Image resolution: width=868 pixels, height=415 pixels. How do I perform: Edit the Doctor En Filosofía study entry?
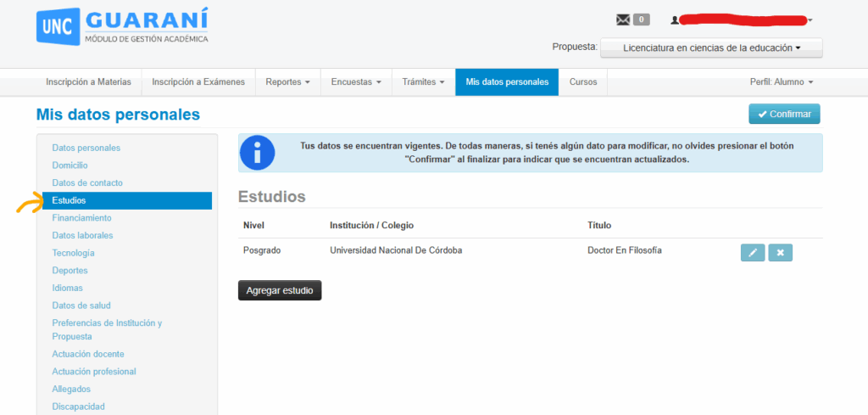(752, 252)
